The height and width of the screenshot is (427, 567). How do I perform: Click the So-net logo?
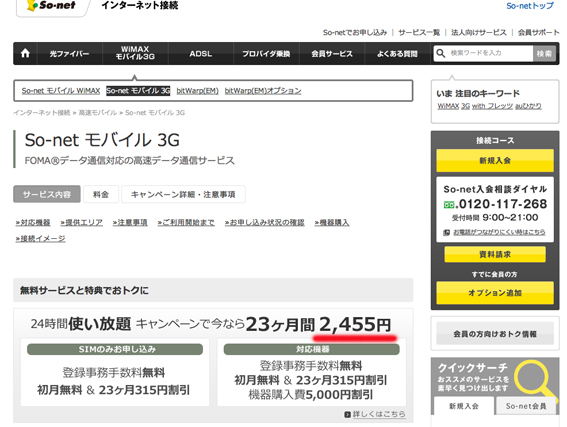pyautogui.click(x=52, y=5)
